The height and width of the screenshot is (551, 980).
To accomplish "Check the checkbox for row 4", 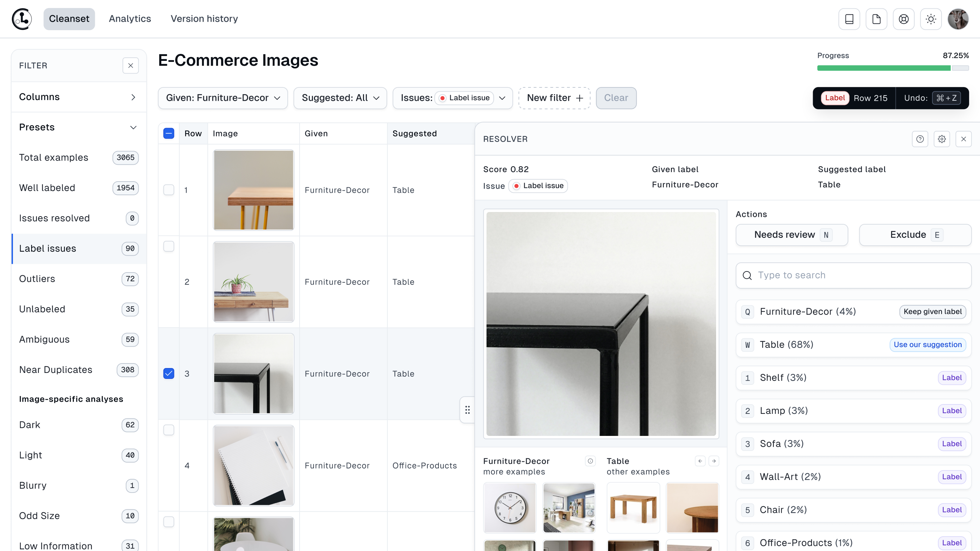I will click(x=169, y=430).
